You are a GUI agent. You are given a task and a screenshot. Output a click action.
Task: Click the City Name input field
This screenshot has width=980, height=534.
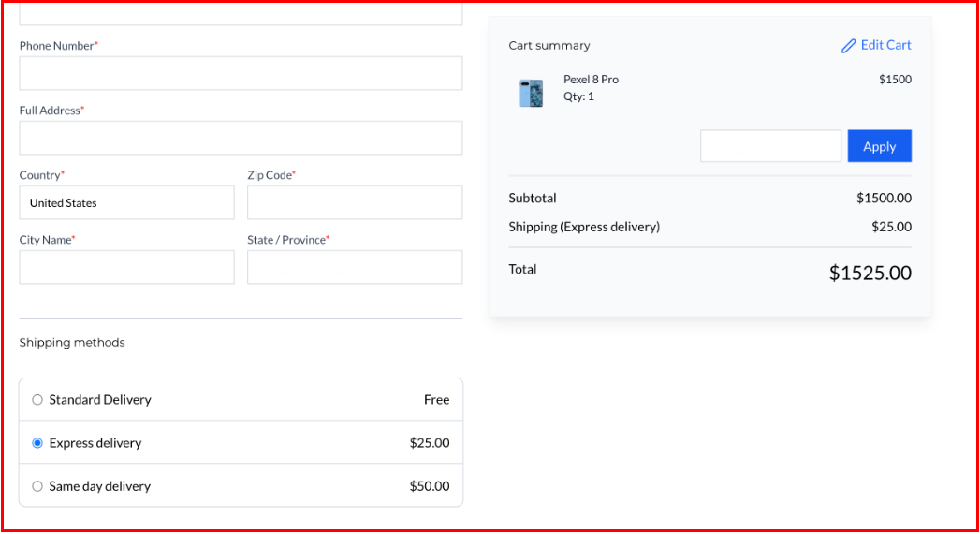tap(126, 267)
